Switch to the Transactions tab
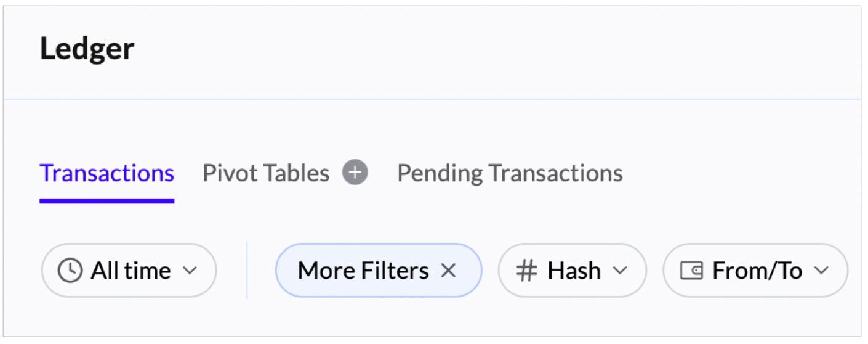Image resolution: width=868 pixels, height=344 pixels. [107, 173]
